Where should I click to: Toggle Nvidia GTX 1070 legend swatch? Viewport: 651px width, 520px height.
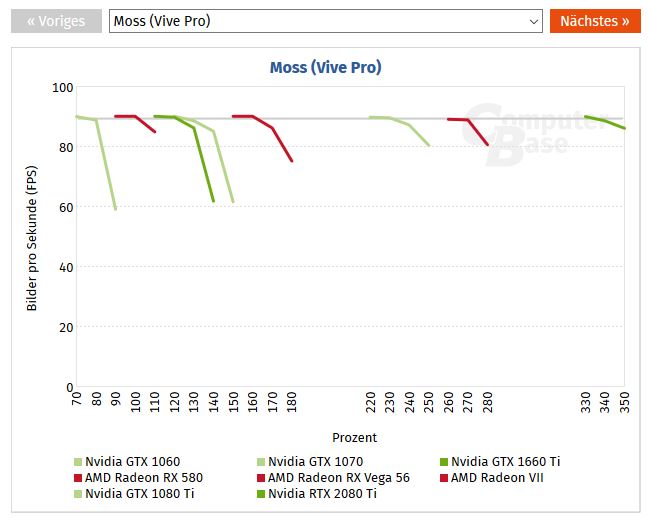click(x=261, y=462)
